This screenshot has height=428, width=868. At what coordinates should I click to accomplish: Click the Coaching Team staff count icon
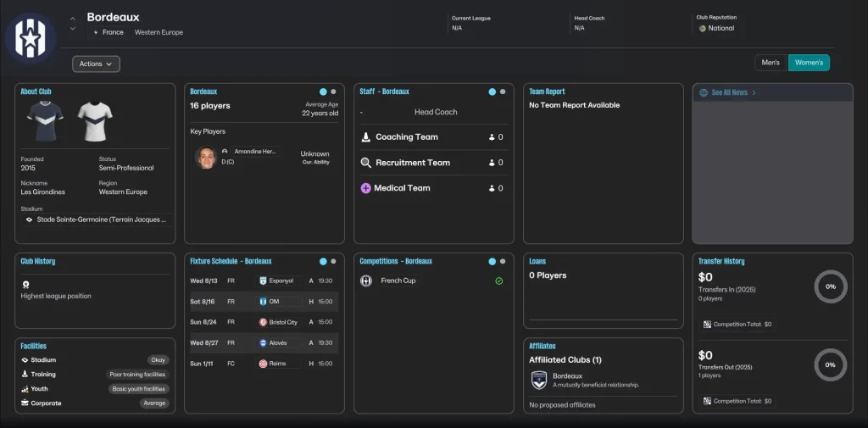tap(492, 137)
